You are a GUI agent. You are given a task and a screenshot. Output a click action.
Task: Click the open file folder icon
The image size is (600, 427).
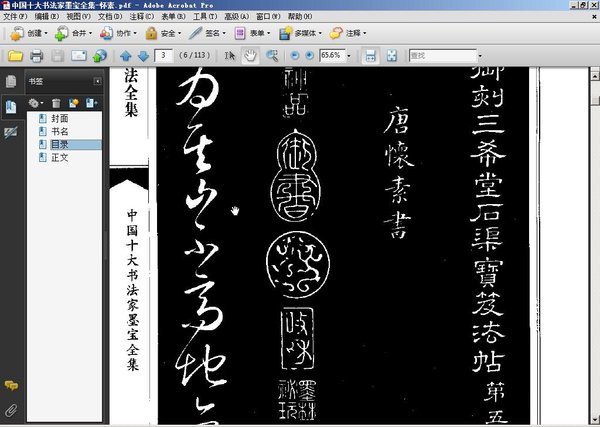(15, 56)
